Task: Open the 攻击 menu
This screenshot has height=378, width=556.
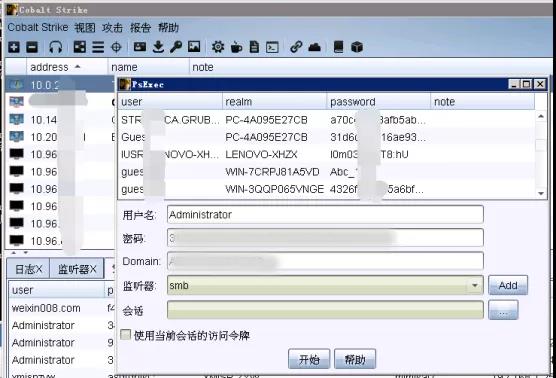Action: 112,27
